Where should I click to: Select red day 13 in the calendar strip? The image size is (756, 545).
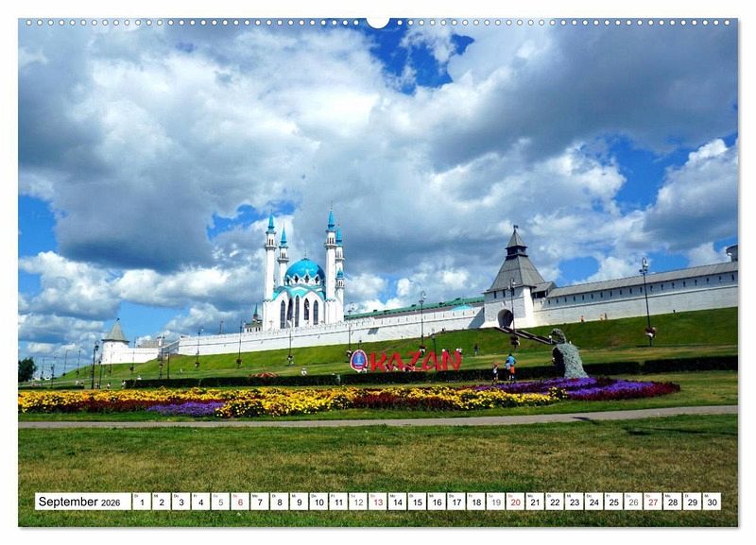[378, 502]
